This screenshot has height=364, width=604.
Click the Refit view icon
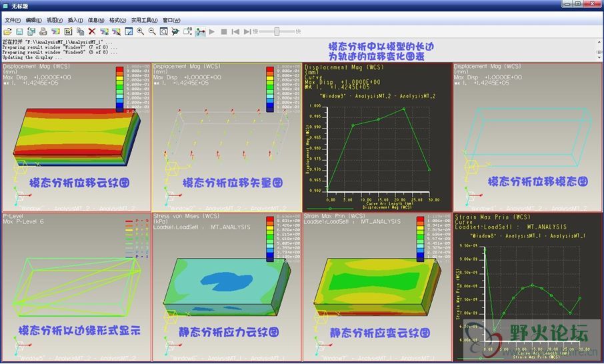[164, 31]
